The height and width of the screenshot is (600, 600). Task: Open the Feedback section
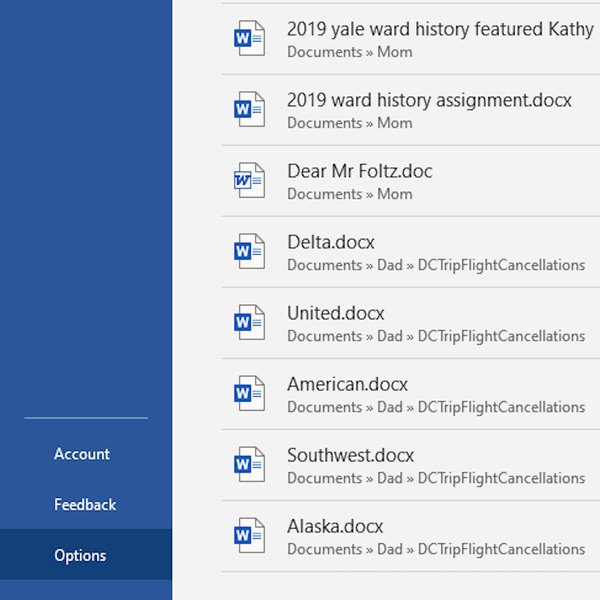(x=86, y=504)
